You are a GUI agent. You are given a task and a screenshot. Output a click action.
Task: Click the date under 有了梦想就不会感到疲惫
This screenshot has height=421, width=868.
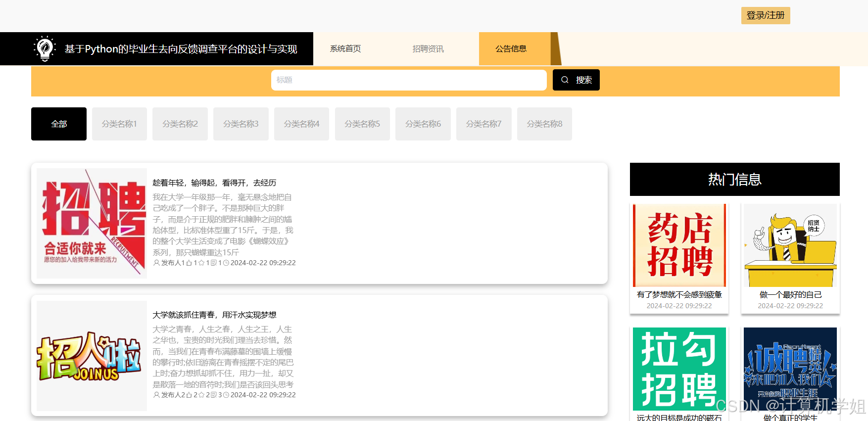coord(679,306)
